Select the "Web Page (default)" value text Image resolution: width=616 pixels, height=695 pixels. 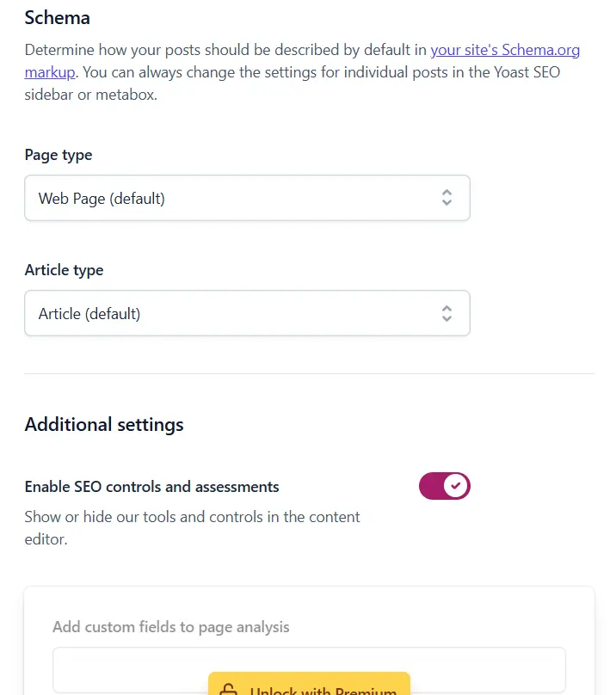[x=102, y=199]
